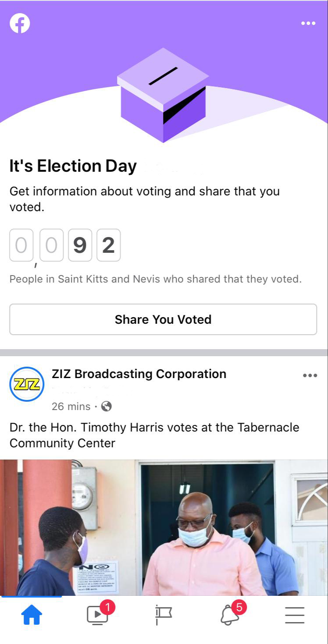Tap the post caption about Timothy Harris
328x644 pixels.
click(x=154, y=435)
